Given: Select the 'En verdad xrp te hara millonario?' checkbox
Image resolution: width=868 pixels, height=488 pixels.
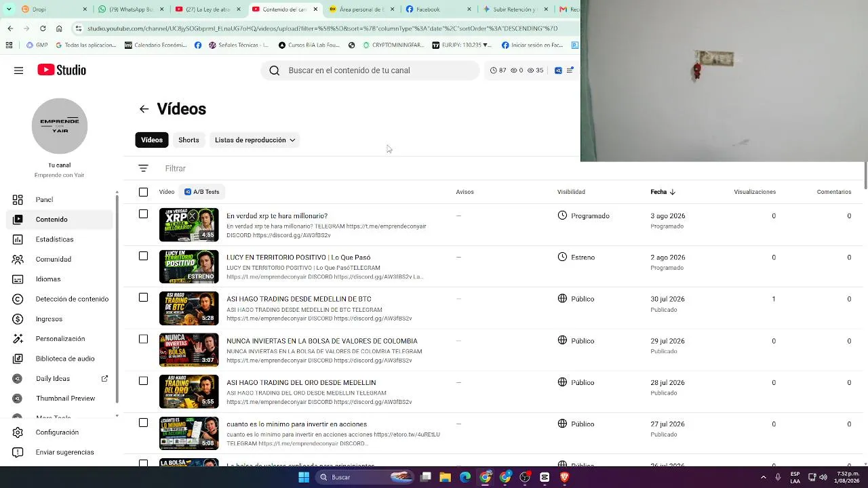Looking at the screenshot, I should pyautogui.click(x=143, y=214).
